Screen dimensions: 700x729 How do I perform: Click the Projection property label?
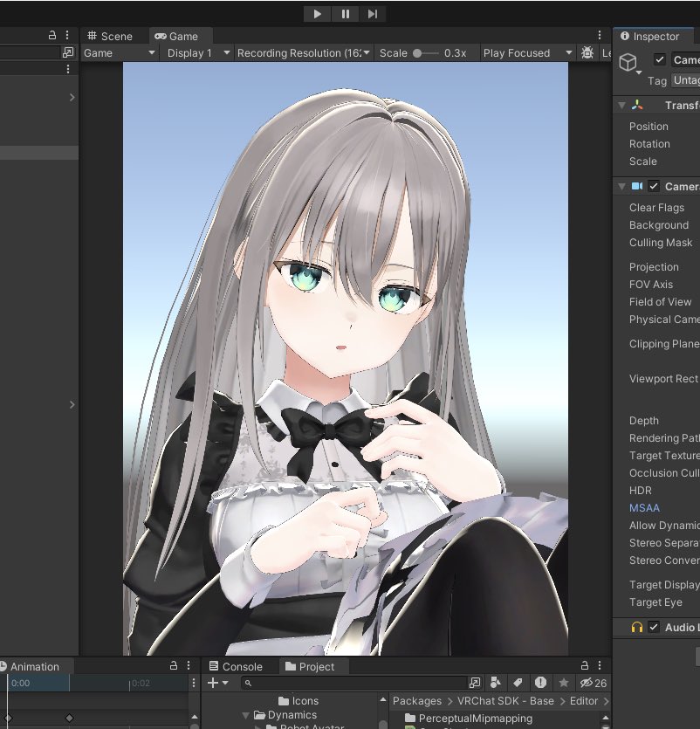654,267
